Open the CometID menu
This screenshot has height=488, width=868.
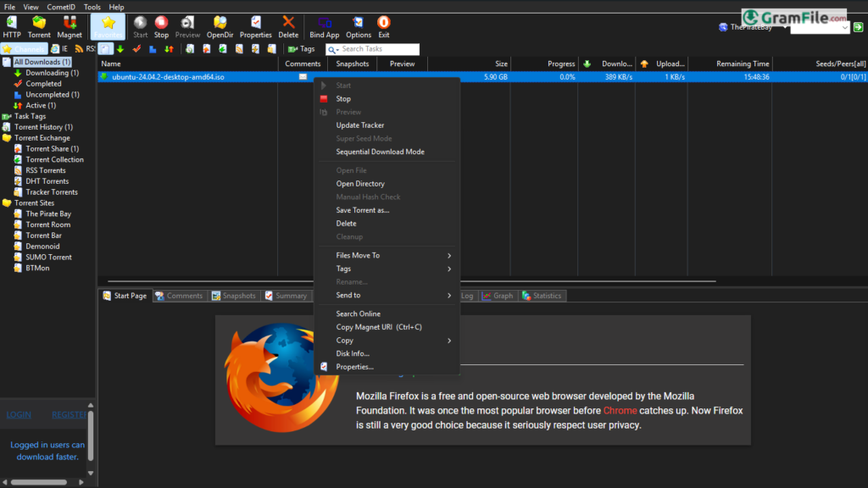(x=61, y=7)
